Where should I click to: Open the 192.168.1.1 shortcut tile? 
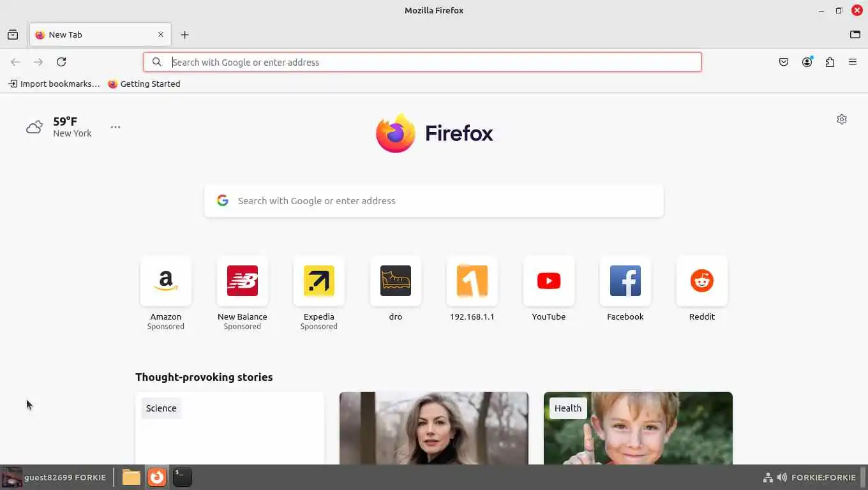pyautogui.click(x=472, y=289)
